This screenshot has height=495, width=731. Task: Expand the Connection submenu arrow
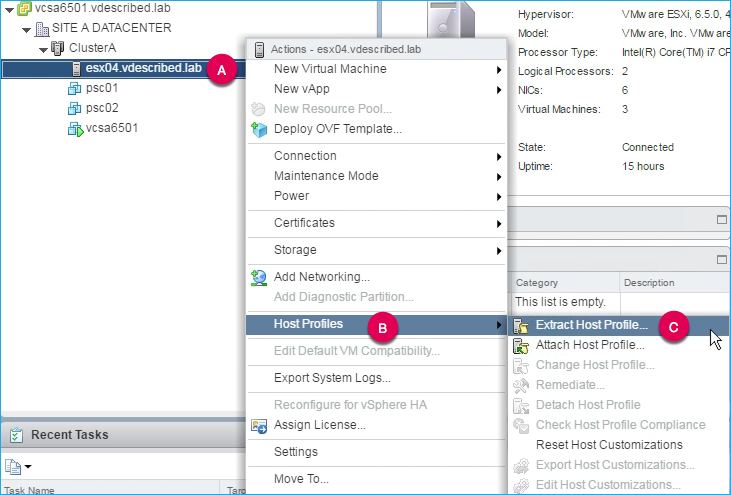[x=499, y=157]
